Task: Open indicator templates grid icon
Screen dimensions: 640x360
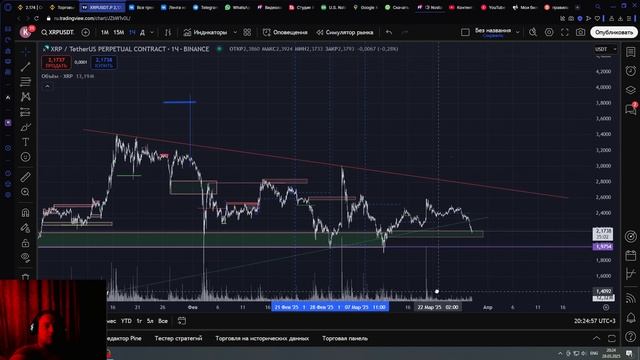Action: pyautogui.click(x=247, y=32)
